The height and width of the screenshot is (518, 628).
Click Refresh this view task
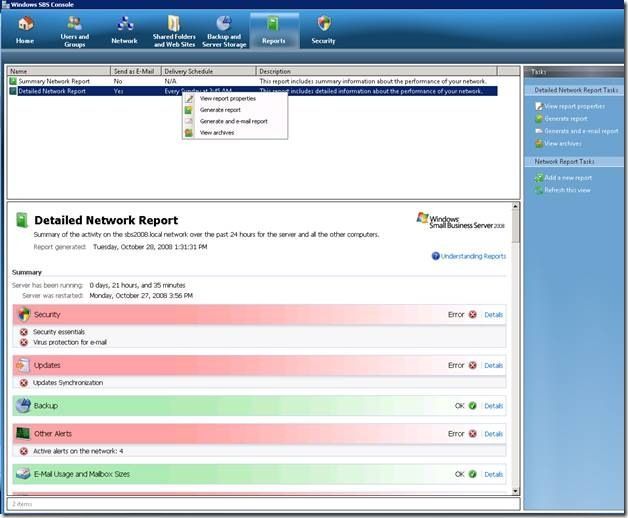coord(567,190)
